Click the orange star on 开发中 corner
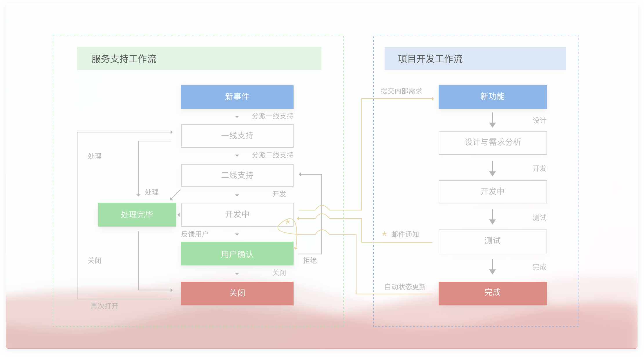This screenshot has width=644, height=357. pyautogui.click(x=288, y=222)
